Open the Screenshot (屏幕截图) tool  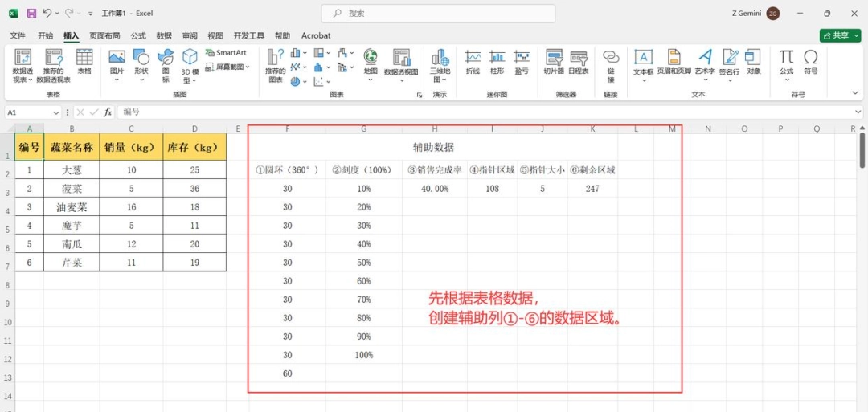pyautogui.click(x=227, y=67)
